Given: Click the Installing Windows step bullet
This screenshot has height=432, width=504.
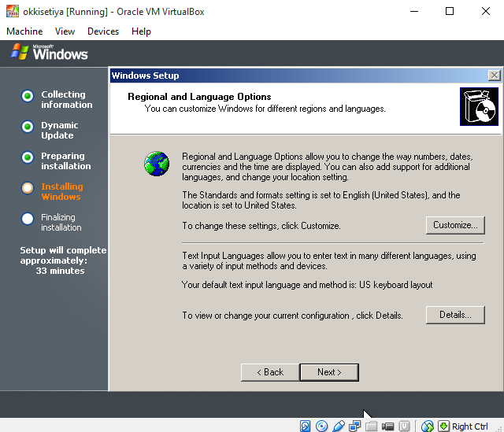Looking at the screenshot, I should pos(28,188).
